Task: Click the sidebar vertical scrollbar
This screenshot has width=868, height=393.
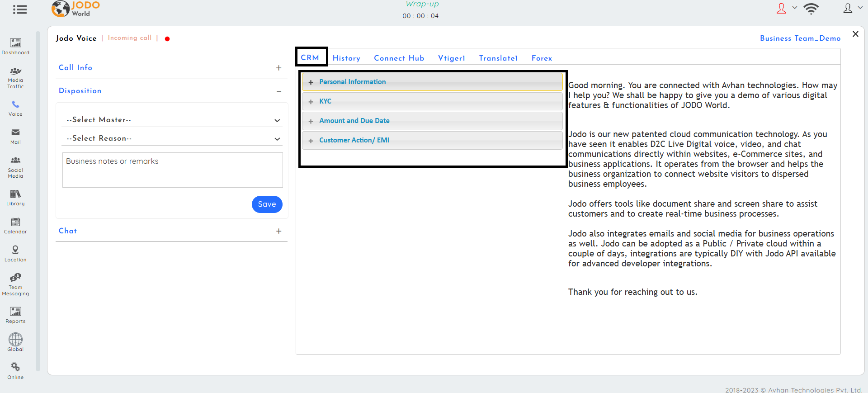Action: (38, 201)
